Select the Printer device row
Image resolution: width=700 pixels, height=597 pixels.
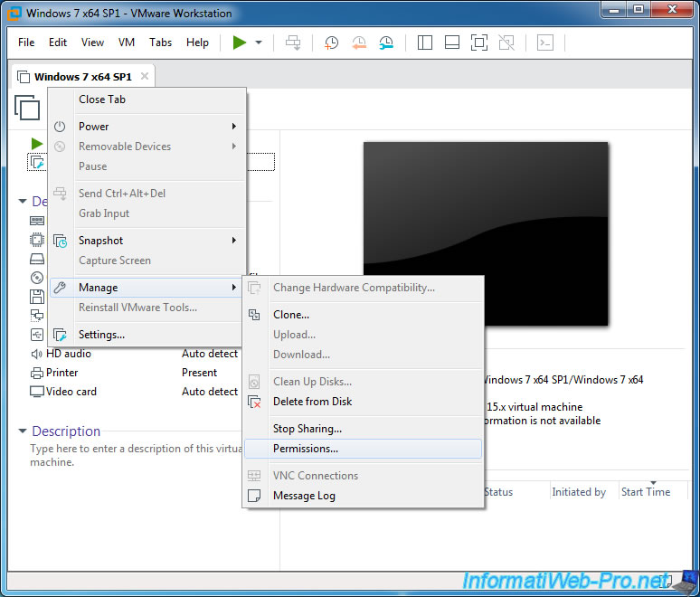pos(134,373)
